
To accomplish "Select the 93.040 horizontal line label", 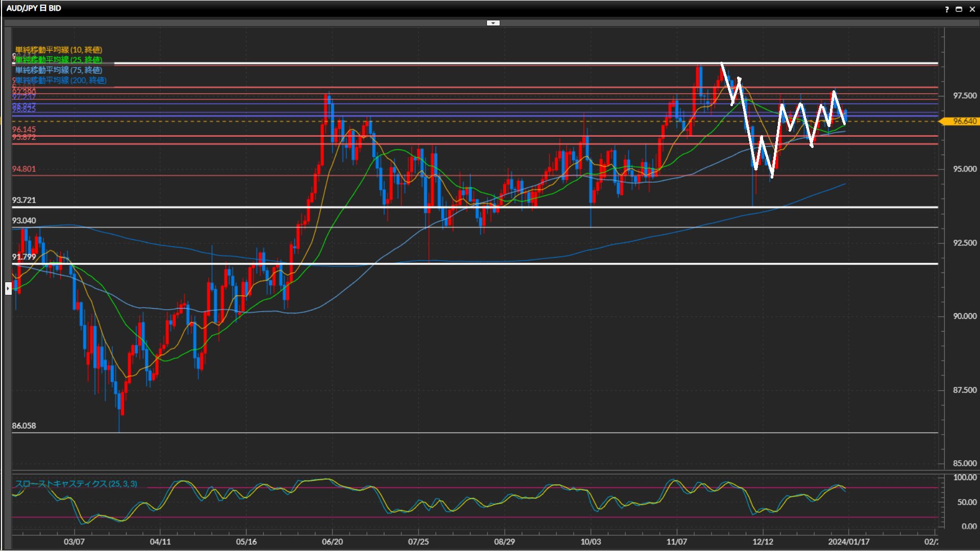I will pos(24,221).
